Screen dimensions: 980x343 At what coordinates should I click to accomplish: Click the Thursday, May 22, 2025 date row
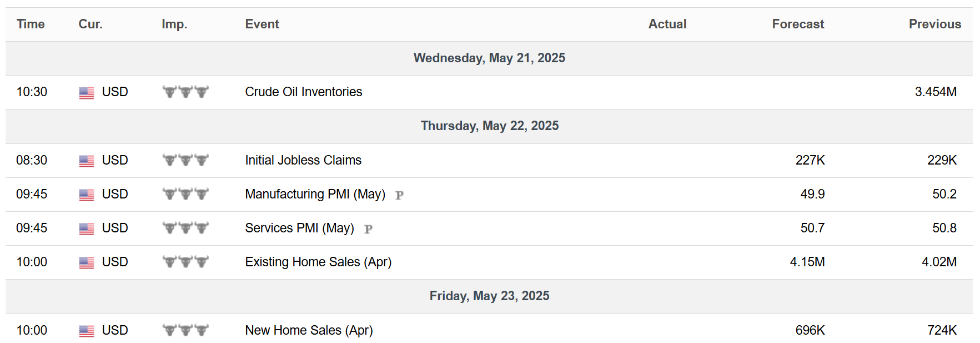[489, 126]
